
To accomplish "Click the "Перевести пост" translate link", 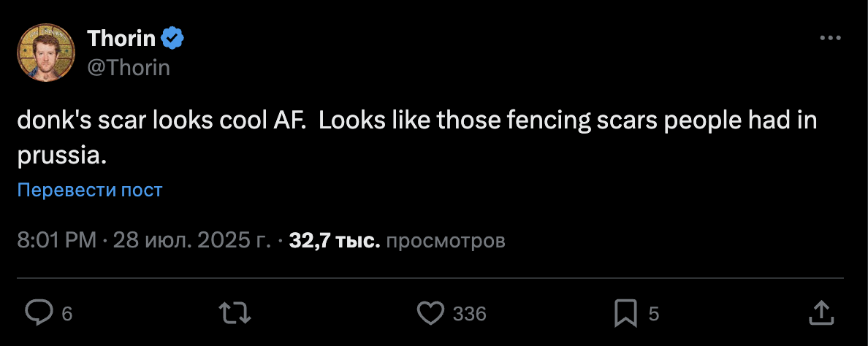I will 89,191.
